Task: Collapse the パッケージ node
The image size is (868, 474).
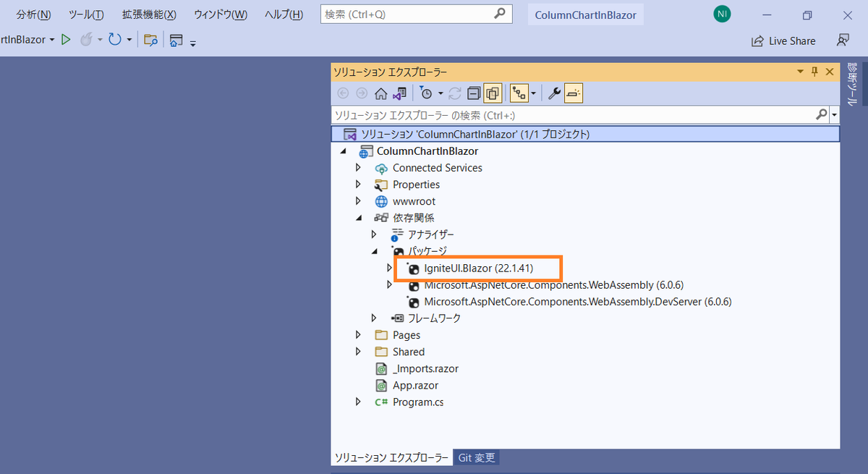Action: coord(374,251)
